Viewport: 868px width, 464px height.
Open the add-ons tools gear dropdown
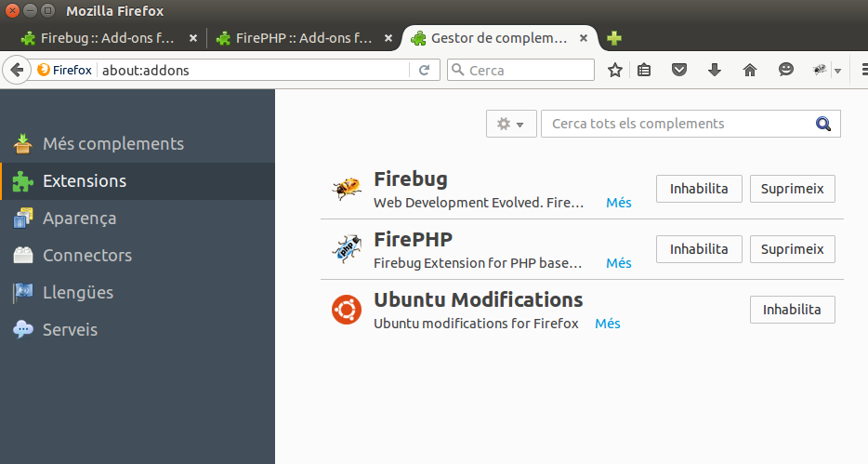click(511, 124)
